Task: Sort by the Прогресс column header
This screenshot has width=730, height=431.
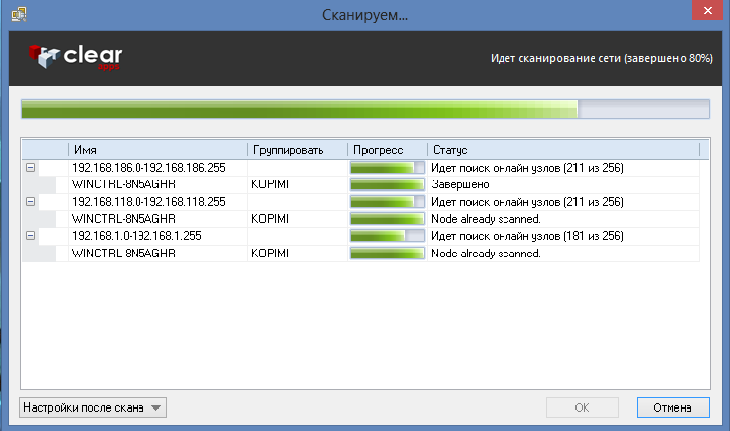Action: coord(387,150)
